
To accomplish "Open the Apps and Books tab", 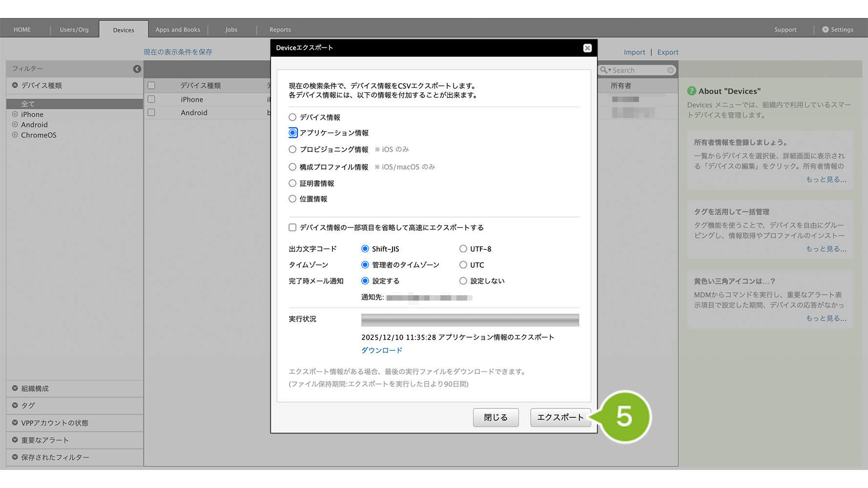I will tap(178, 30).
